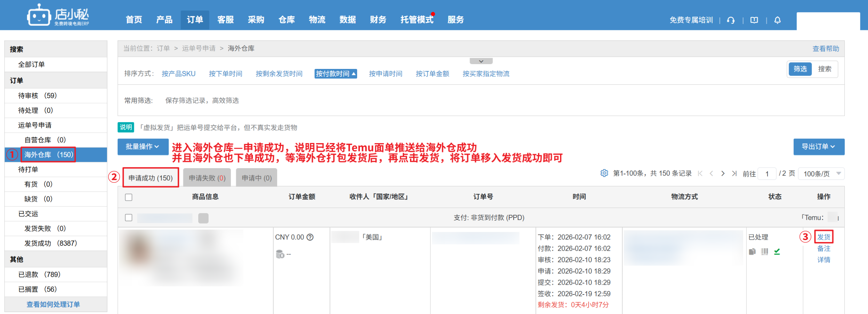Open customer service headset icon
The height and width of the screenshot is (314, 868).
tap(731, 20)
